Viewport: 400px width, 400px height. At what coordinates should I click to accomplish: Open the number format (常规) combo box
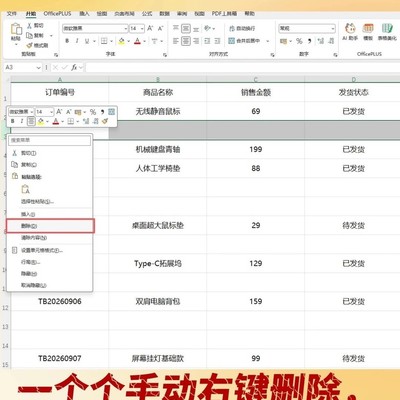[x=307, y=28]
